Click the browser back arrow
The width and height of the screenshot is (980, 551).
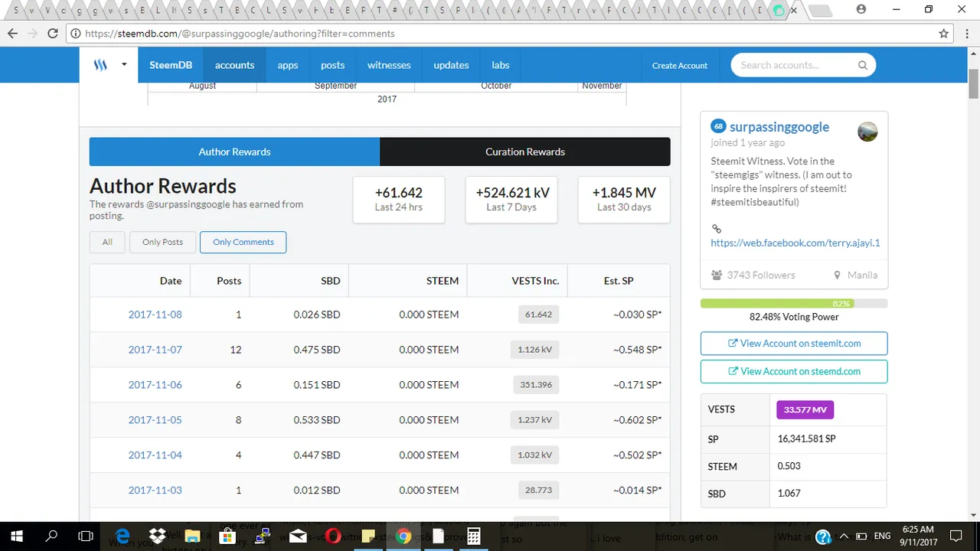click(13, 34)
